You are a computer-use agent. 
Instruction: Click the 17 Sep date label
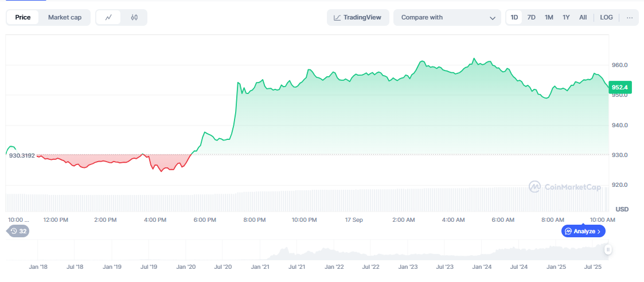point(354,220)
